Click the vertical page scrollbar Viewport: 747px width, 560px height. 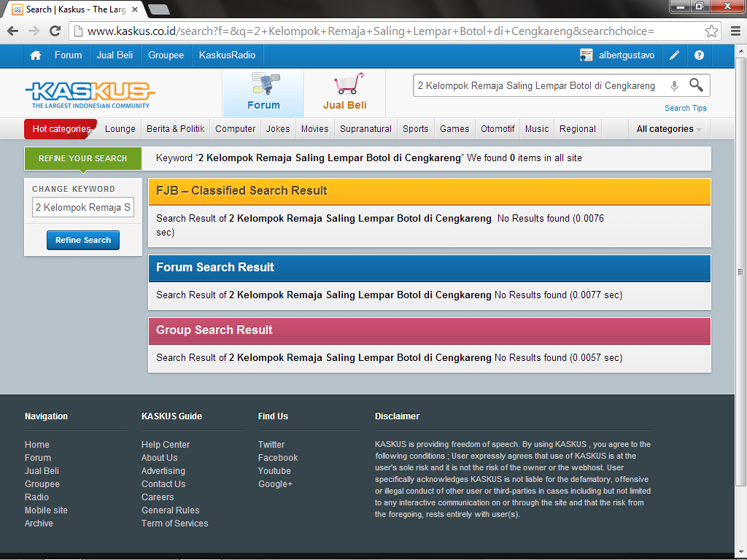click(740, 271)
